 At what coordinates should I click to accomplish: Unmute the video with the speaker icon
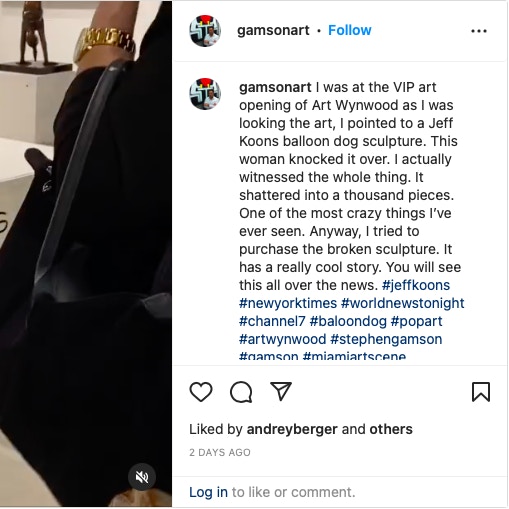coord(142,477)
